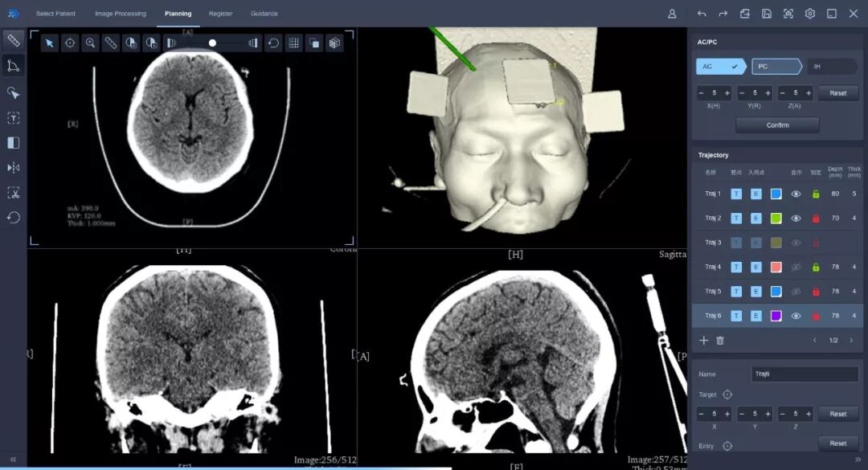Decrease Target X value with minus
This screenshot has height=470, width=868.
(701, 414)
